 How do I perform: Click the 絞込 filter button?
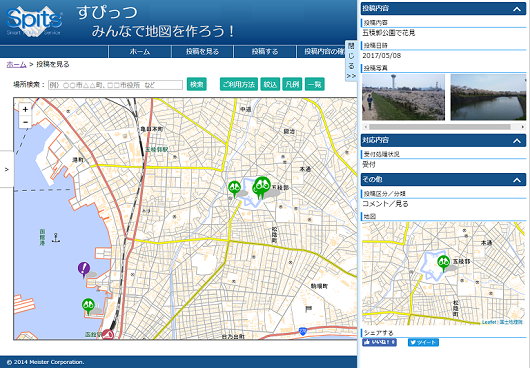tap(270, 84)
